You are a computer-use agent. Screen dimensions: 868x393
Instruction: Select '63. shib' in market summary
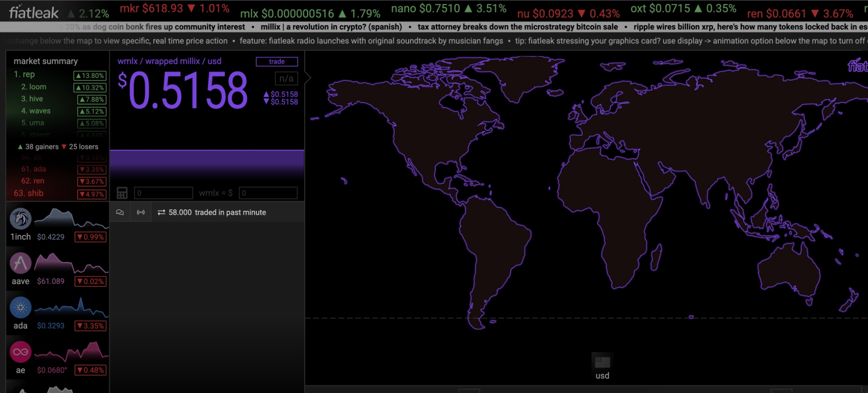point(28,193)
